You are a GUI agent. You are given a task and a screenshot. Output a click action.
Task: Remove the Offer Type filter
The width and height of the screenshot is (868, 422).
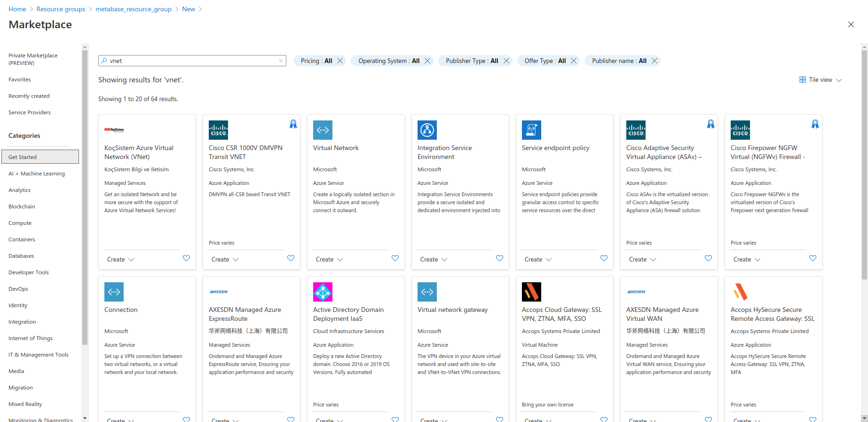(x=574, y=61)
